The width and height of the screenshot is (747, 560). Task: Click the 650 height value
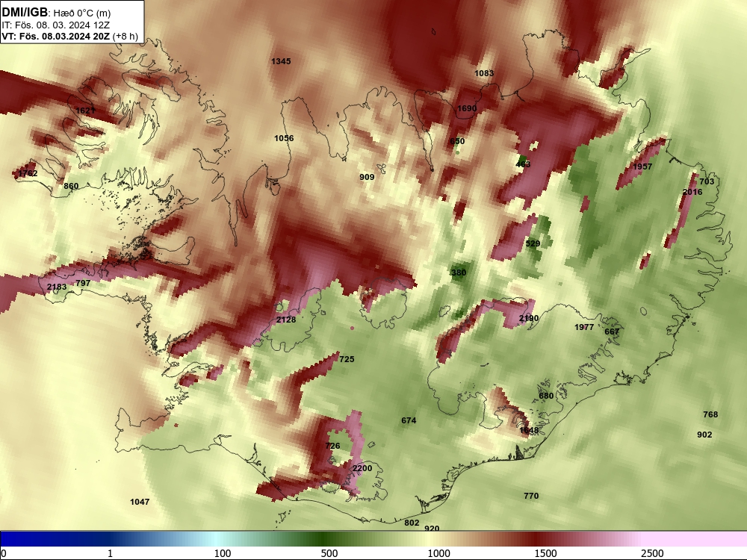pos(457,141)
